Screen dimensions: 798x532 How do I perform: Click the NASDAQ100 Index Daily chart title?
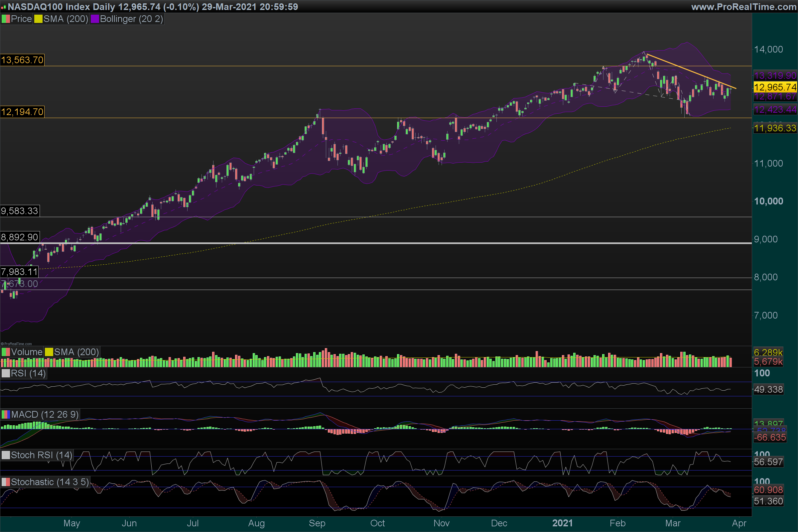[61, 7]
